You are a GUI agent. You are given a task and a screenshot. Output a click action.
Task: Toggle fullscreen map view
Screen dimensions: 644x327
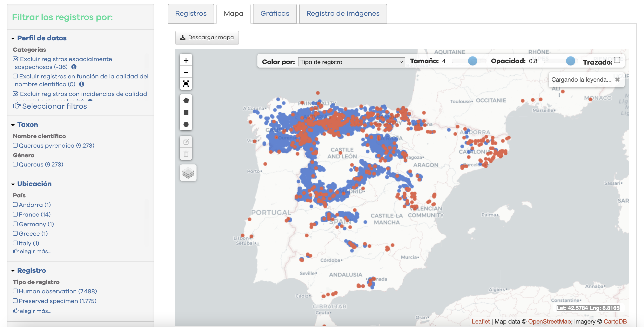186,84
